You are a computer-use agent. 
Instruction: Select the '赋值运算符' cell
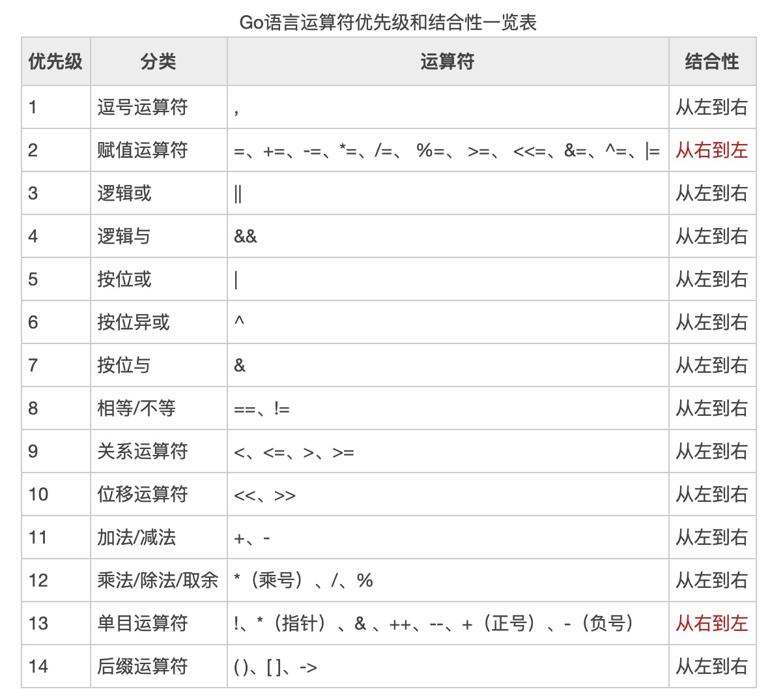158,151
